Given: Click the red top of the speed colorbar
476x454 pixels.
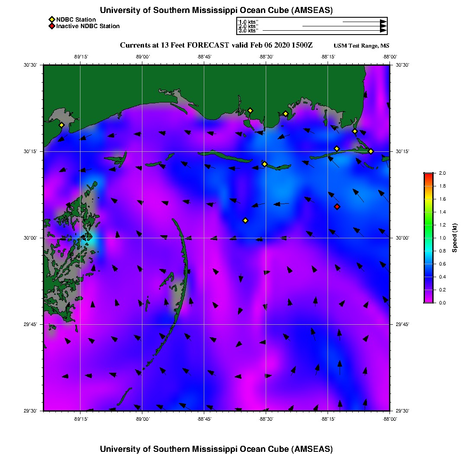Looking at the screenshot, I should pos(429,176).
